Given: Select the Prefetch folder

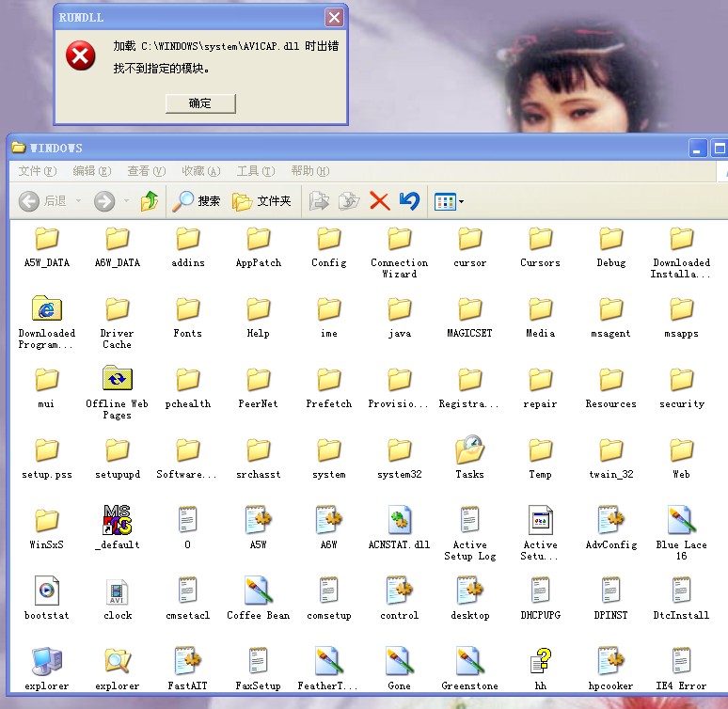Looking at the screenshot, I should 328,388.
